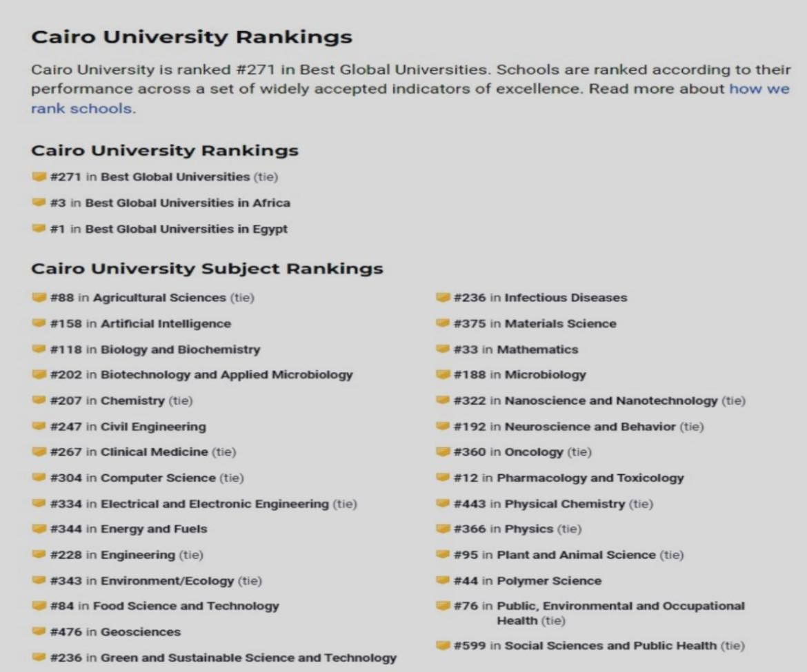Open Social Sciences and Public Health ranking
This screenshot has height=672, width=807.
(610, 646)
